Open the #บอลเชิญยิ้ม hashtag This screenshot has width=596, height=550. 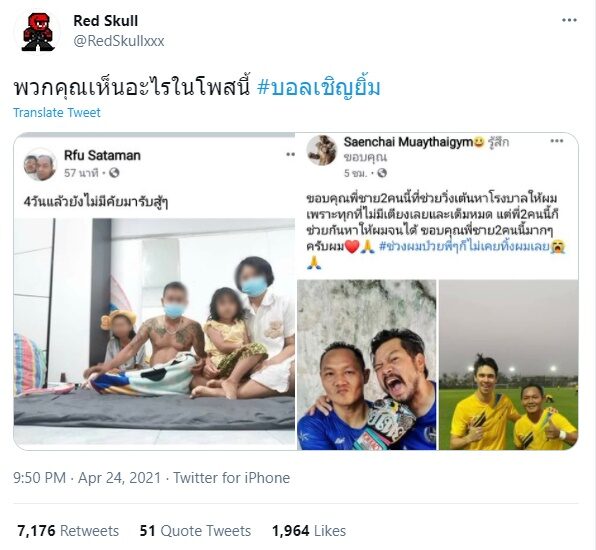pyautogui.click(x=319, y=88)
